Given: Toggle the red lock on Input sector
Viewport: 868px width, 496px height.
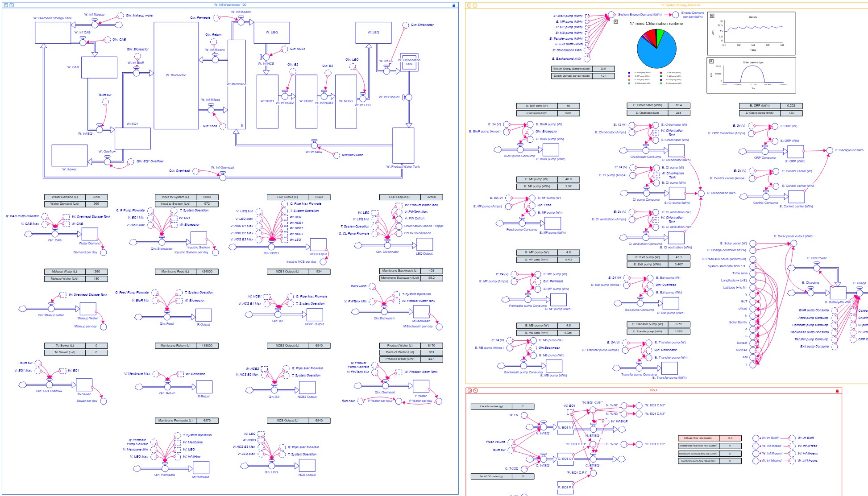Looking at the screenshot, I should point(837,391).
